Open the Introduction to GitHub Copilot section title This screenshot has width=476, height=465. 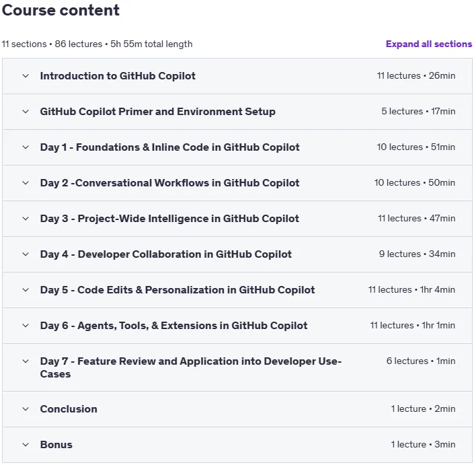click(118, 76)
